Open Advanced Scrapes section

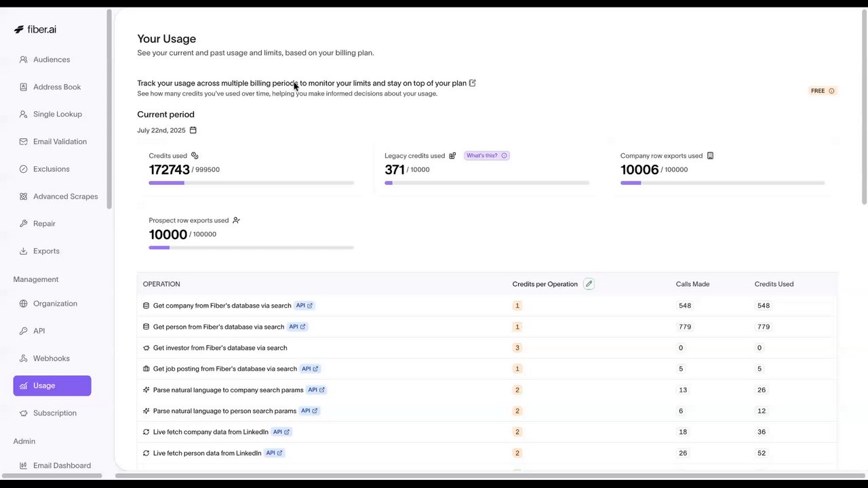pyautogui.click(x=65, y=197)
